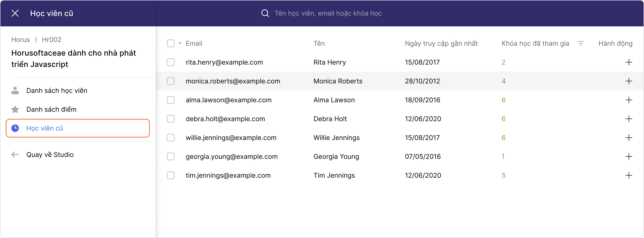
Task: Click plus action for Debra Holt
Action: click(x=628, y=119)
